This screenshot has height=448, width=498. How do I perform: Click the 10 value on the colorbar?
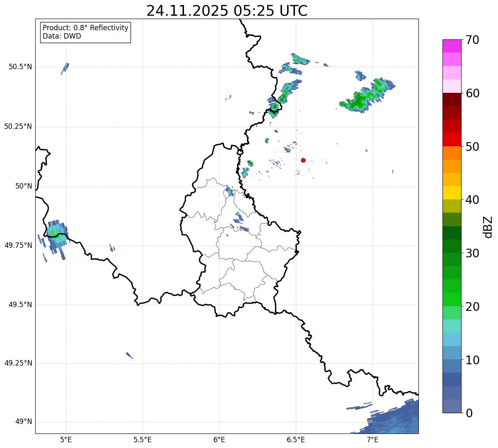472,360
